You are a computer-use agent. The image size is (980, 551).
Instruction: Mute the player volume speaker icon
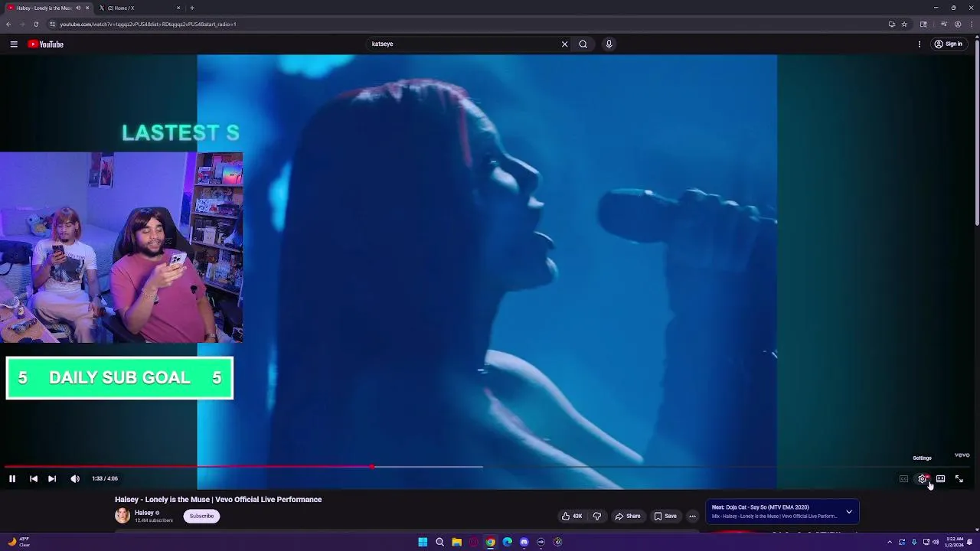click(x=75, y=478)
